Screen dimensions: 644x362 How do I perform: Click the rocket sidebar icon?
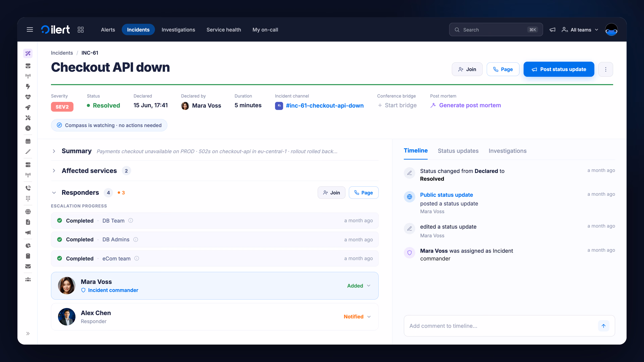(28, 107)
